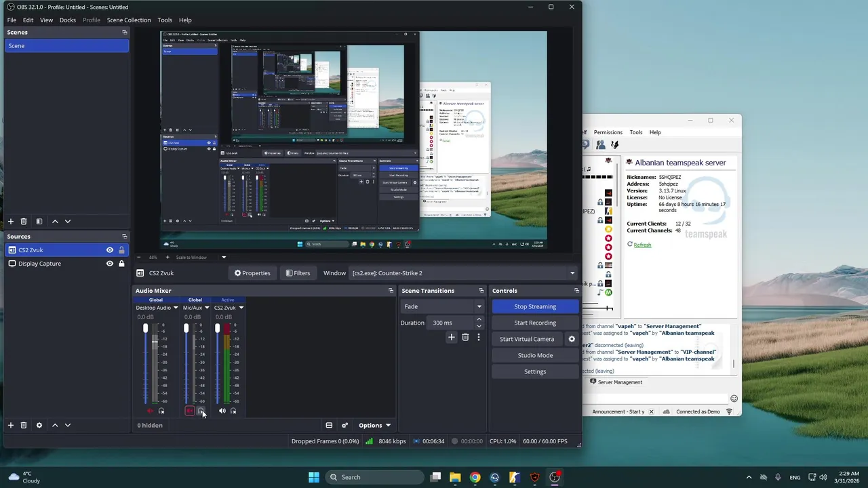This screenshot has width=868, height=488.
Task: Pop out the Sources dock icon
Action: tap(124, 237)
